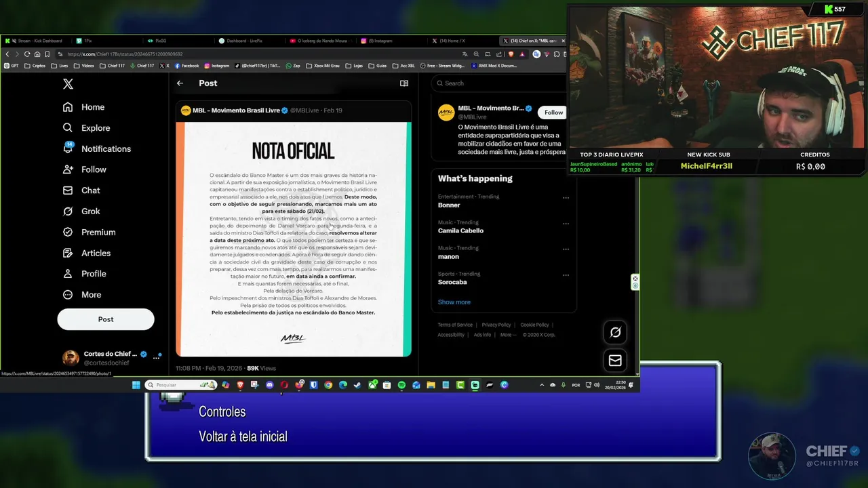Open the Privacy Policy link
Image resolution: width=868 pixels, height=488 pixels.
click(496, 325)
